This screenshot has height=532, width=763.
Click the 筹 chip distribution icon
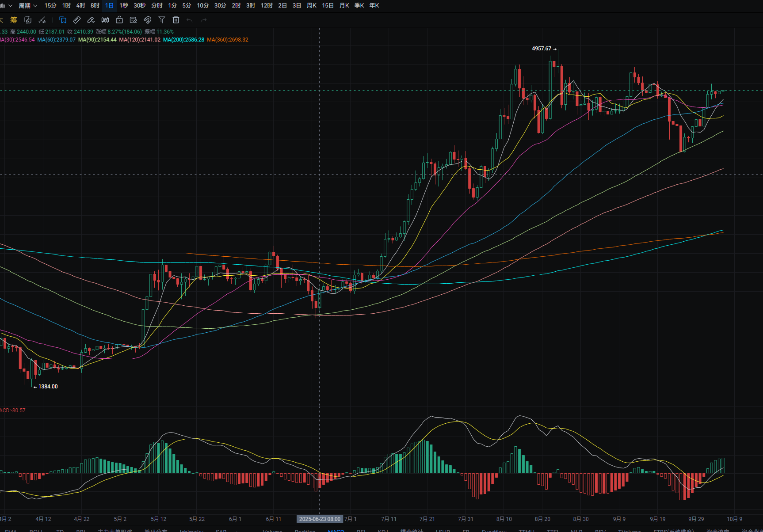click(14, 20)
